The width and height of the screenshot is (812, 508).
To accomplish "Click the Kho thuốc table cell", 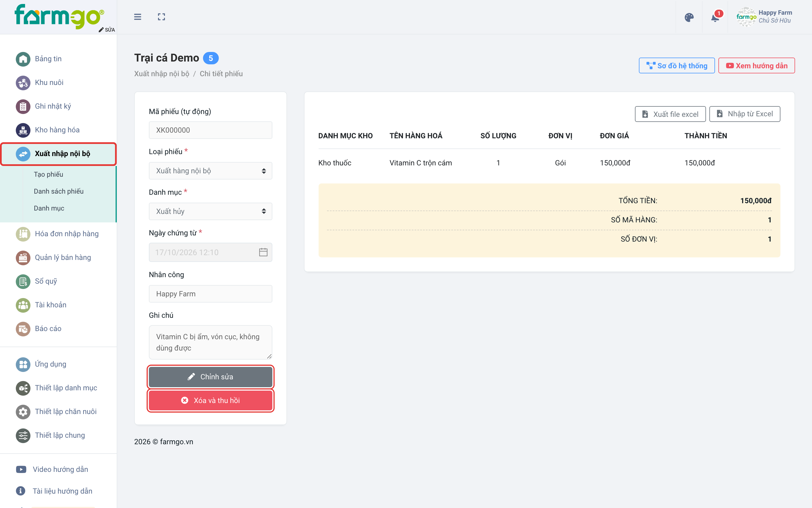I will (335, 163).
